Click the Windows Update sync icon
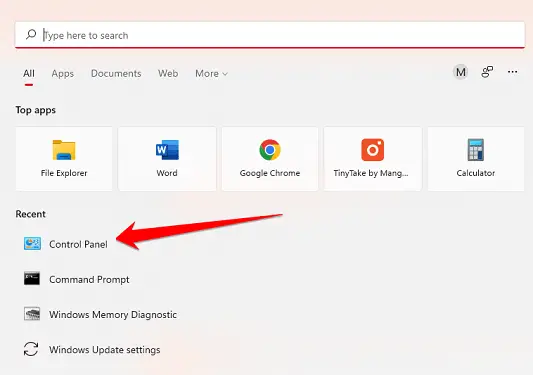The width and height of the screenshot is (533, 375). point(31,349)
